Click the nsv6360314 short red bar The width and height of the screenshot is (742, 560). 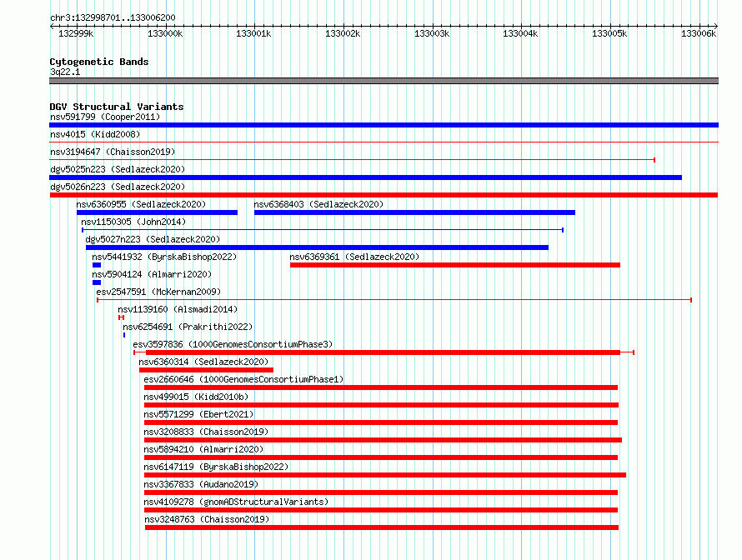(x=206, y=370)
